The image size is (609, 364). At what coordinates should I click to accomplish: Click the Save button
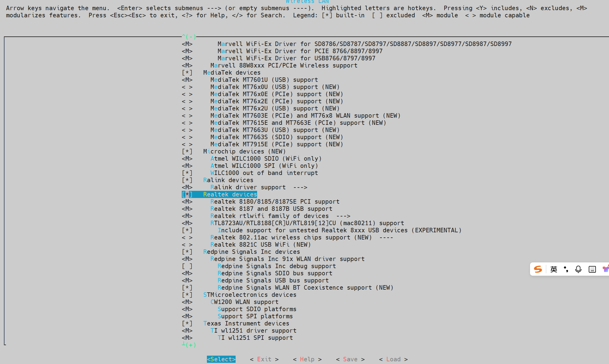[x=350, y=359]
